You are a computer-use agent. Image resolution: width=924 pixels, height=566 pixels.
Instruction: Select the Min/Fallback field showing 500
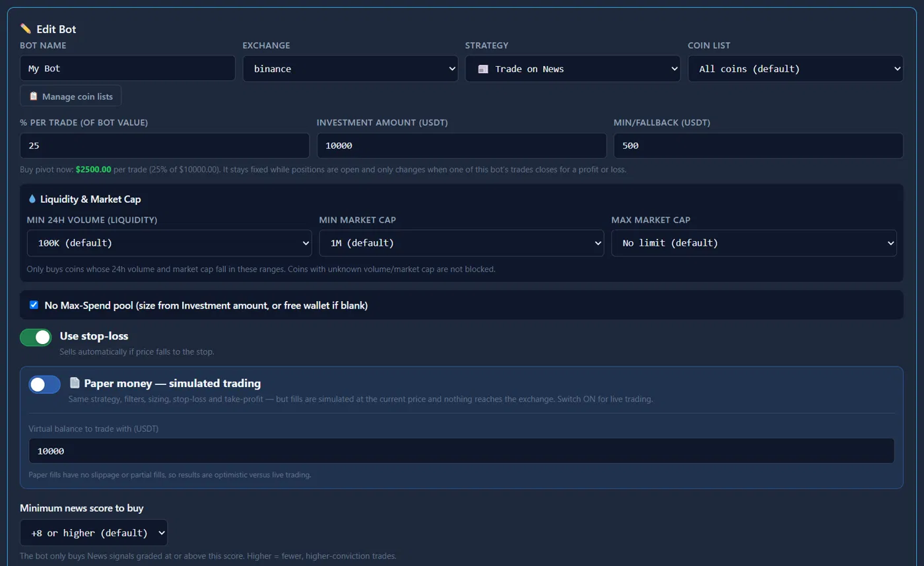pos(758,146)
